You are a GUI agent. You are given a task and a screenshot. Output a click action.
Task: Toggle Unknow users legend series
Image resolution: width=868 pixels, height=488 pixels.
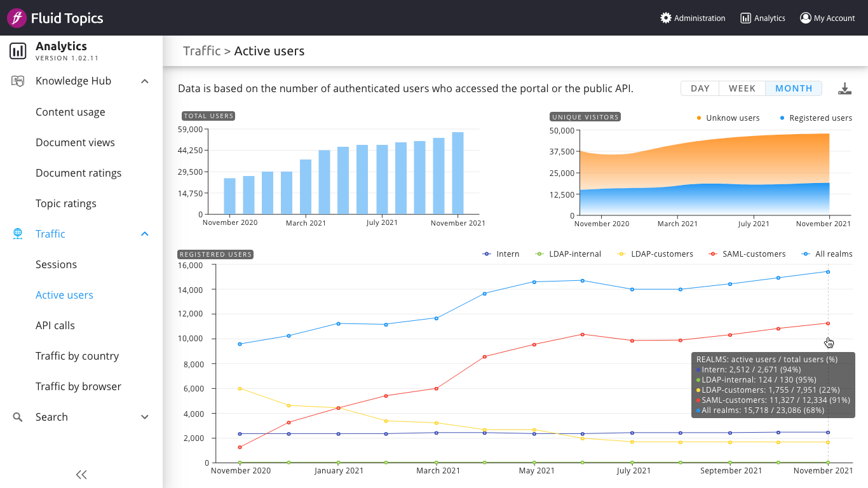point(728,118)
